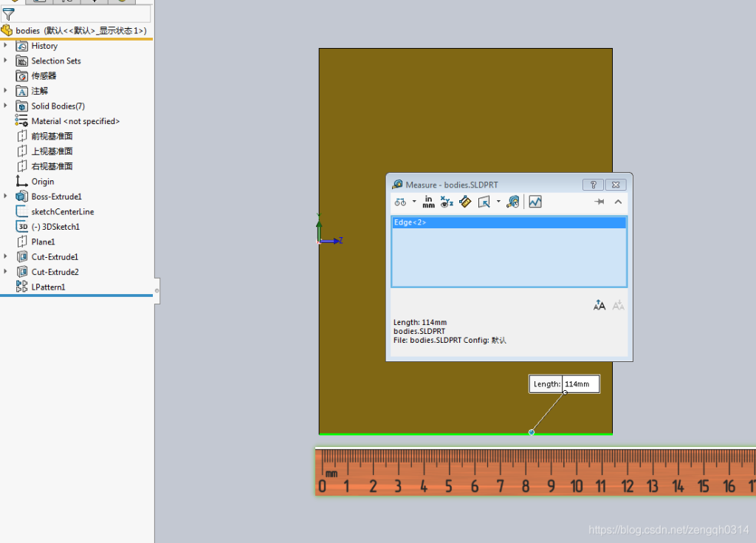
Task: Click the feature tree panel collapse handle
Action: pyautogui.click(x=157, y=290)
